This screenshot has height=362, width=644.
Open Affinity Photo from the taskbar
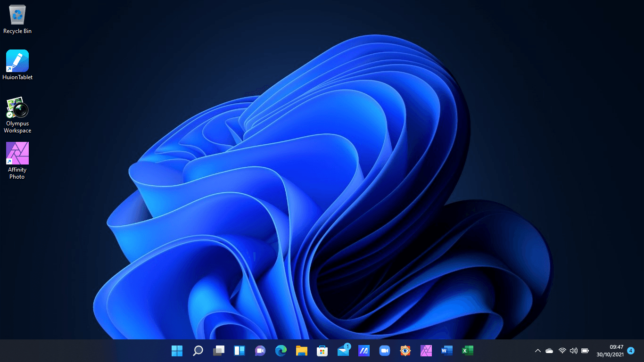click(x=426, y=351)
